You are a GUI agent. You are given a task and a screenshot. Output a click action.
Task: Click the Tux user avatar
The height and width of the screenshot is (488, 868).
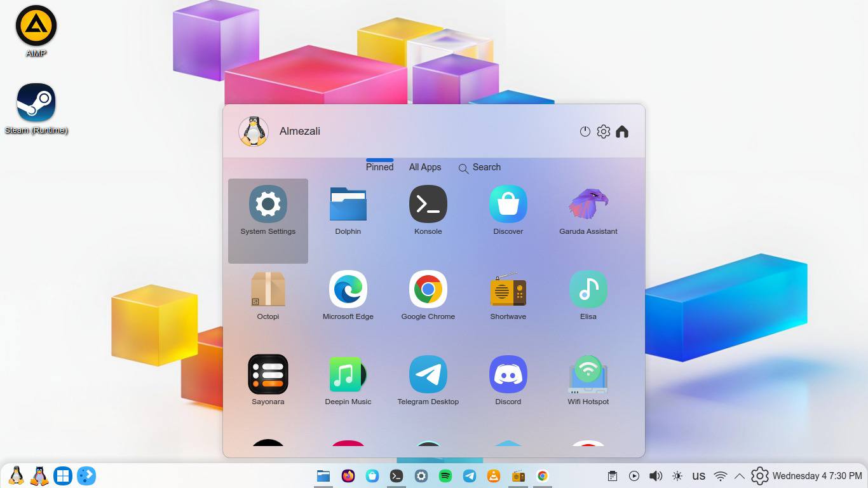[x=254, y=132]
